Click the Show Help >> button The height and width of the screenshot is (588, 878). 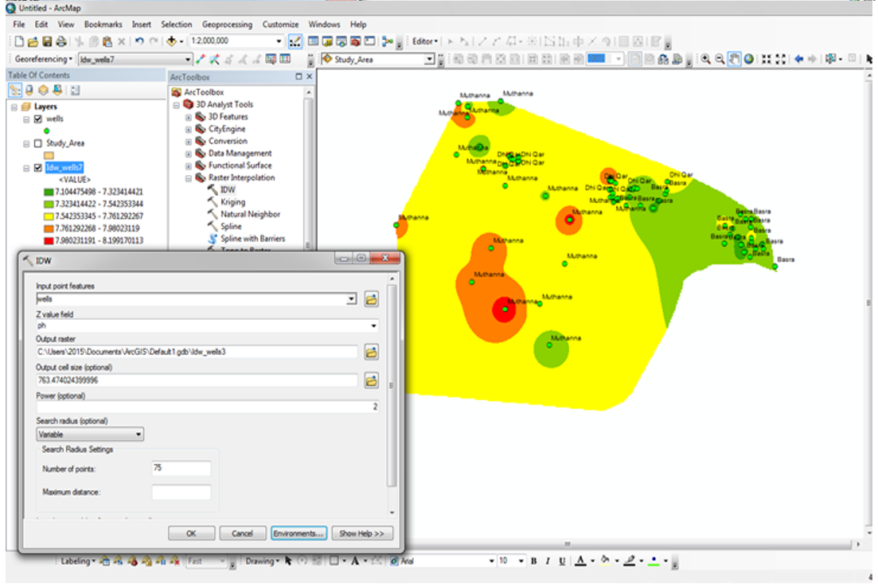361,534
